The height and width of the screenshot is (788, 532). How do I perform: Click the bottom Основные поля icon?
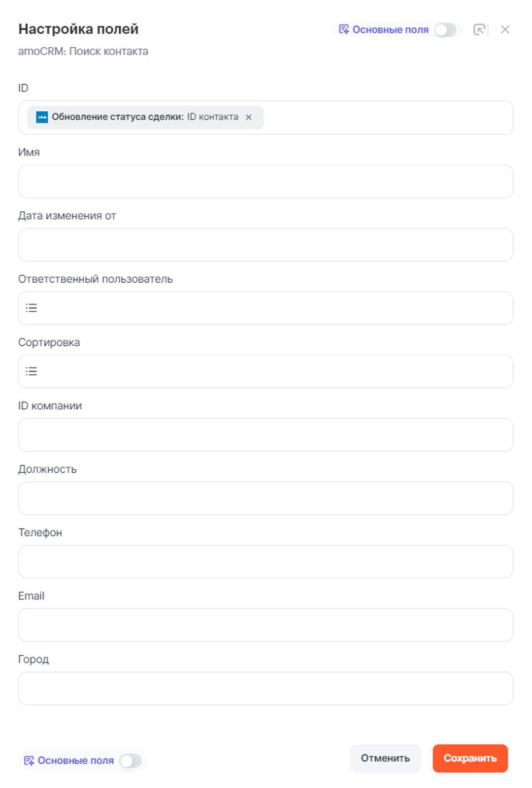(x=29, y=761)
